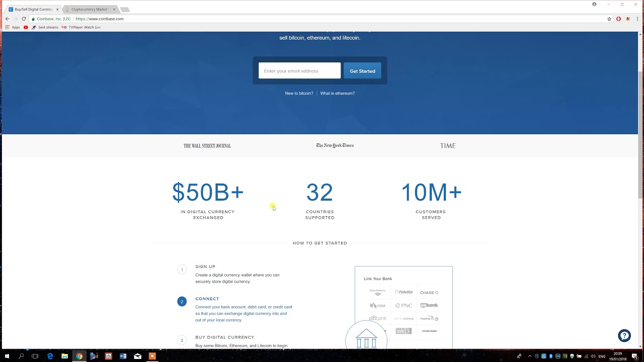Open a new browser tab
The image size is (644, 362).
[125, 10]
